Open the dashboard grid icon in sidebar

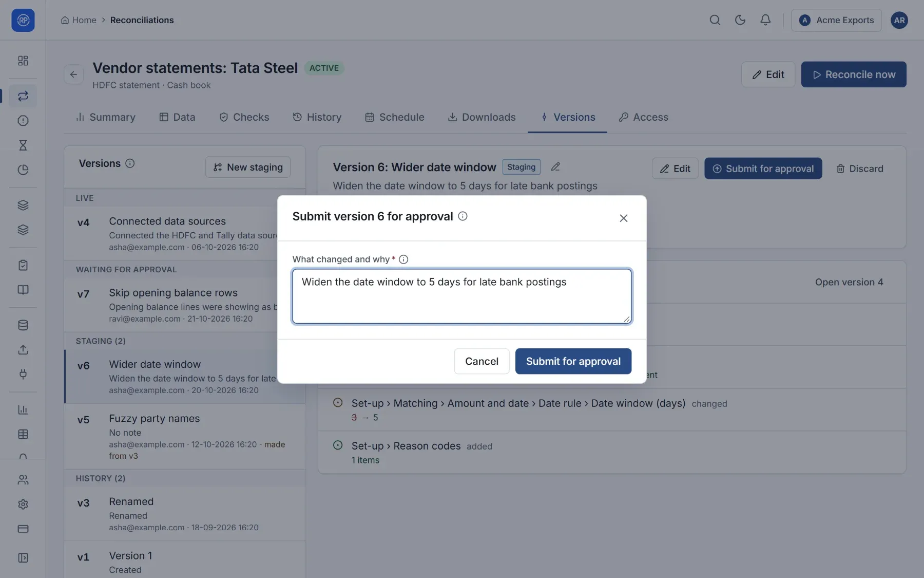23,61
